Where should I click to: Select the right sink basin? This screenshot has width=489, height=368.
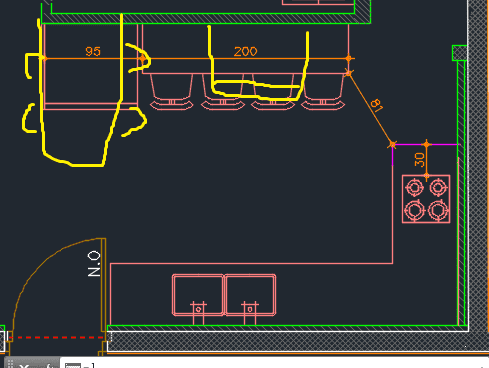[250, 295]
